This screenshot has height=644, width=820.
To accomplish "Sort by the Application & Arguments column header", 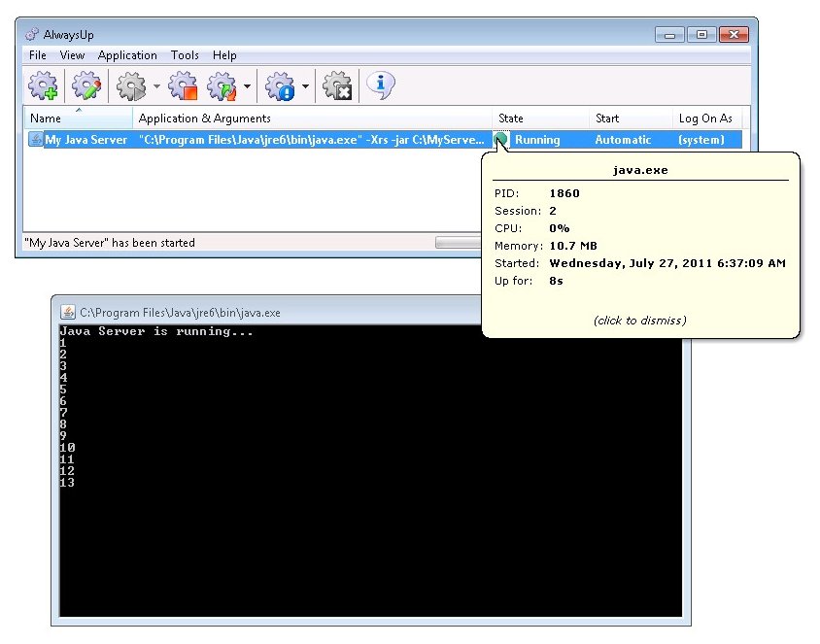I will 312,119.
